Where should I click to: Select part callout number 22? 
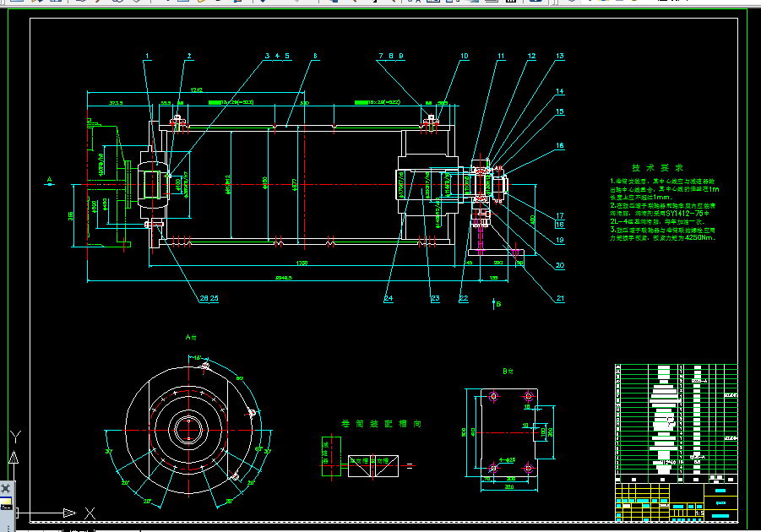464,298
